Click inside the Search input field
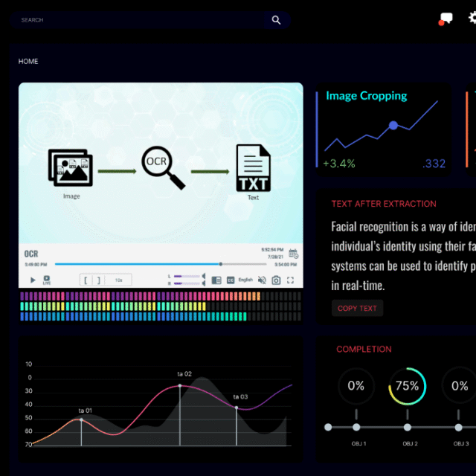This screenshot has height=476, width=476. click(x=137, y=20)
